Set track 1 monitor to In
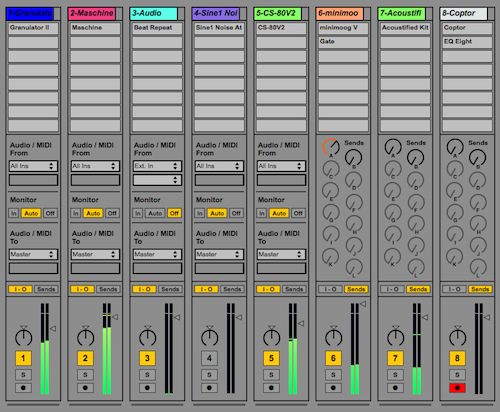This screenshot has width=500, height=412. [x=14, y=213]
